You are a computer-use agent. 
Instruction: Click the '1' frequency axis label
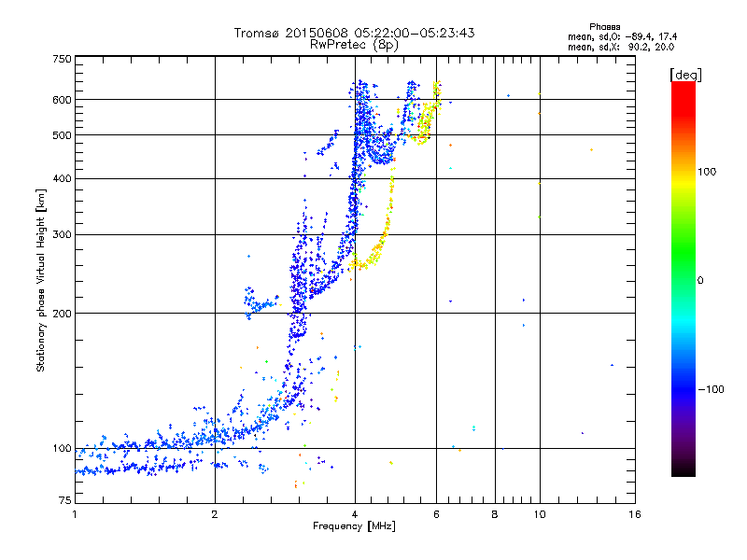pos(75,514)
